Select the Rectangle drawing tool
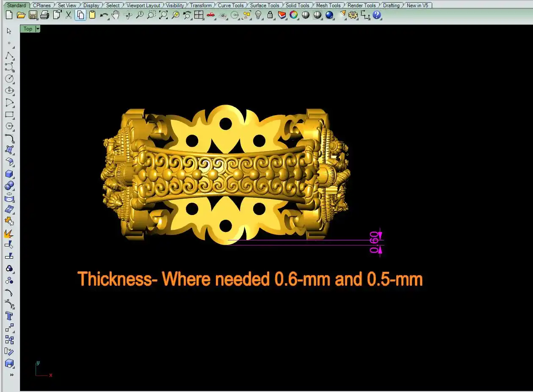The height and width of the screenshot is (392, 533). pos(9,115)
